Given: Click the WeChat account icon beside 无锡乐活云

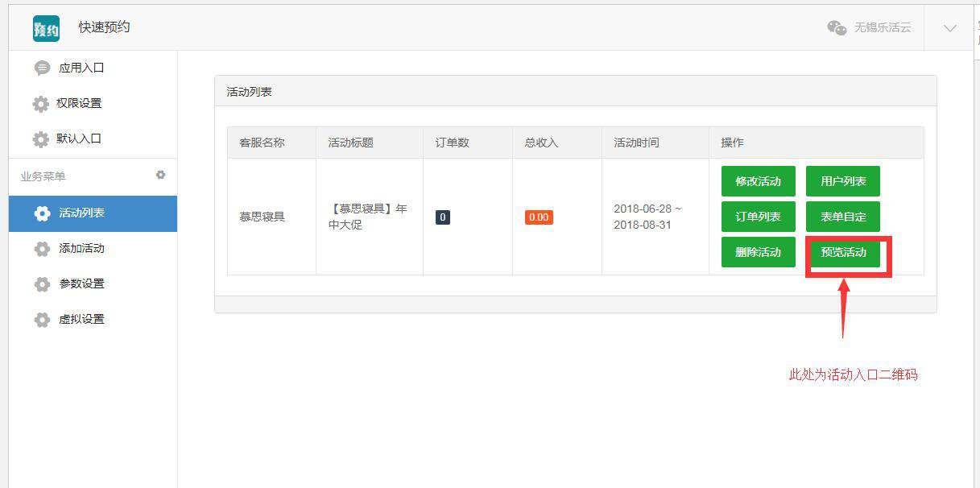Looking at the screenshot, I should pos(837,27).
